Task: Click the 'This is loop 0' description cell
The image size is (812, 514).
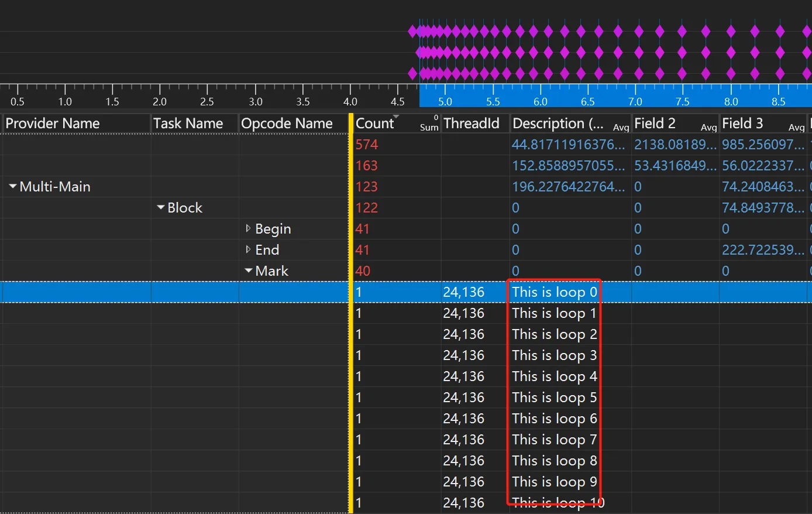Action: click(554, 292)
